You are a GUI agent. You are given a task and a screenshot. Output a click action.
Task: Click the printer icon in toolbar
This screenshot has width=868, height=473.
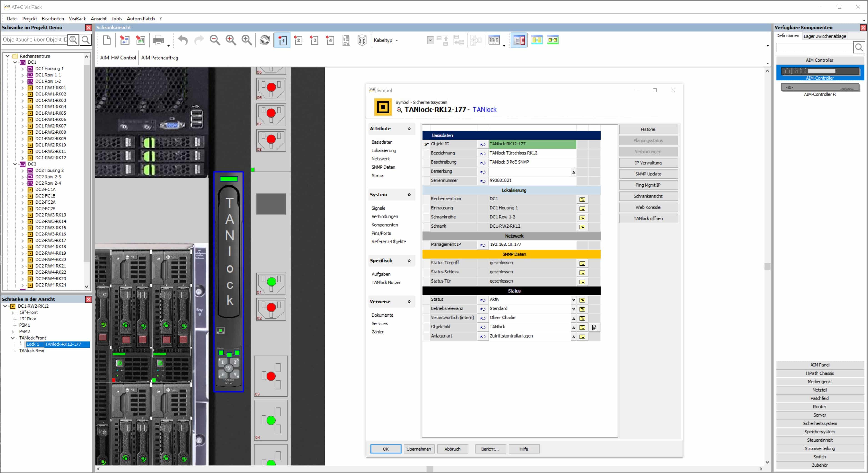(x=158, y=40)
